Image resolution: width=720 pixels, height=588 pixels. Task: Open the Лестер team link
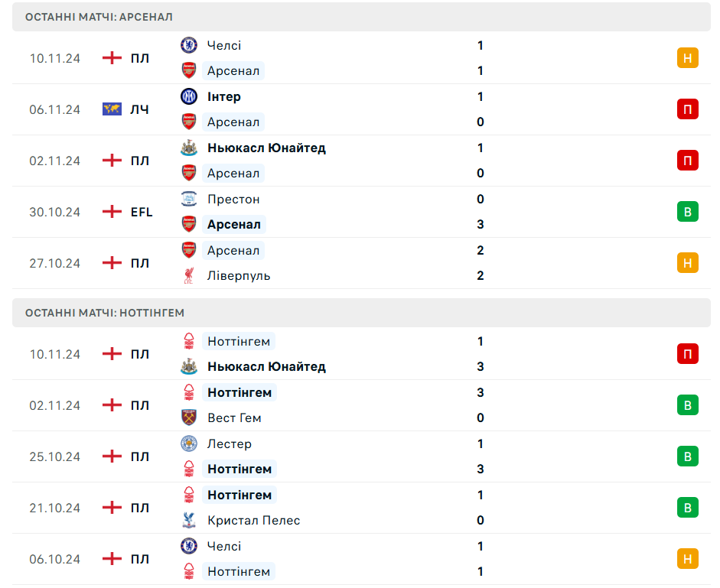229,443
